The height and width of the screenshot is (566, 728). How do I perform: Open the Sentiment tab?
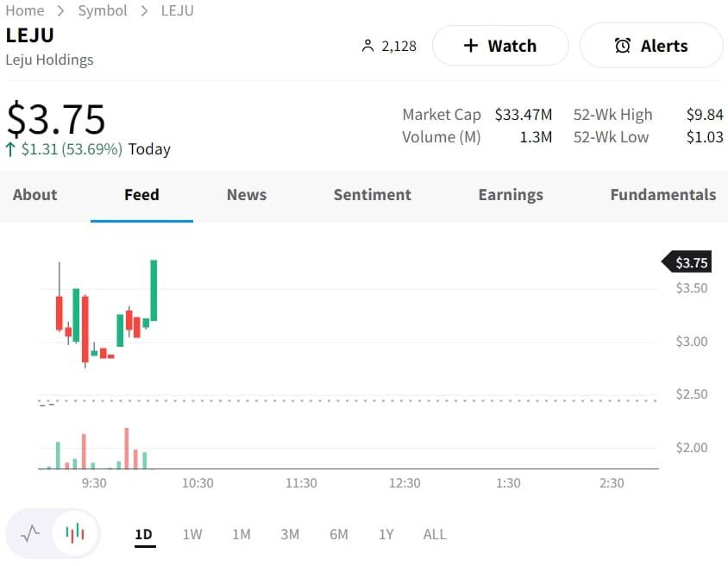click(x=373, y=195)
